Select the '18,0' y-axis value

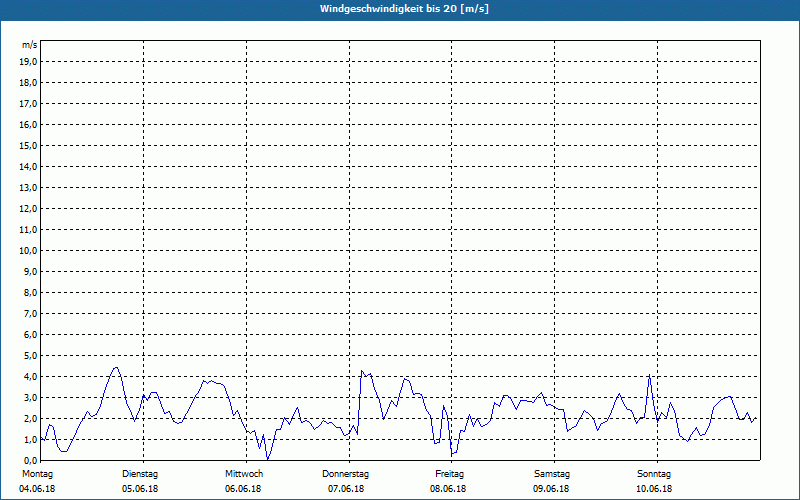click(x=29, y=83)
